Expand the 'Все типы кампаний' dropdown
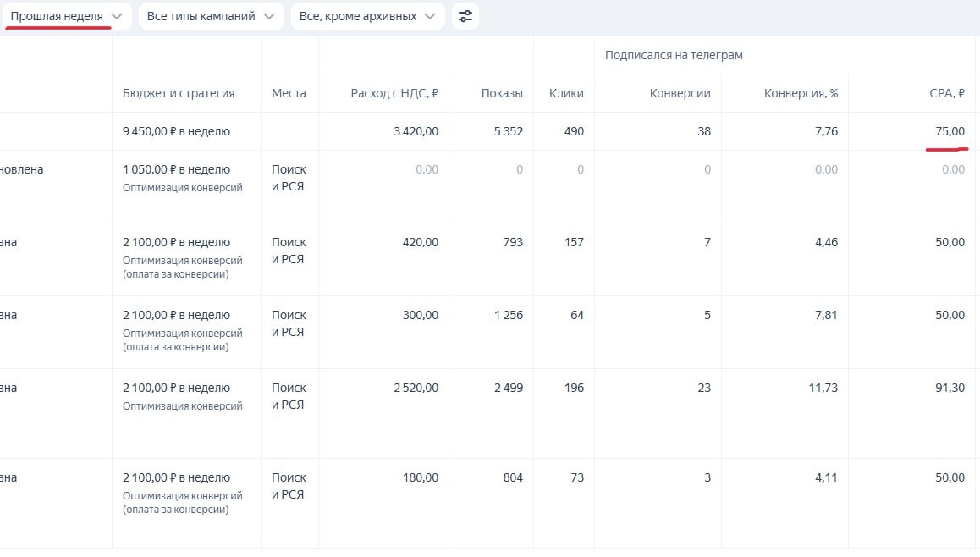The height and width of the screenshot is (557, 980). coord(210,16)
